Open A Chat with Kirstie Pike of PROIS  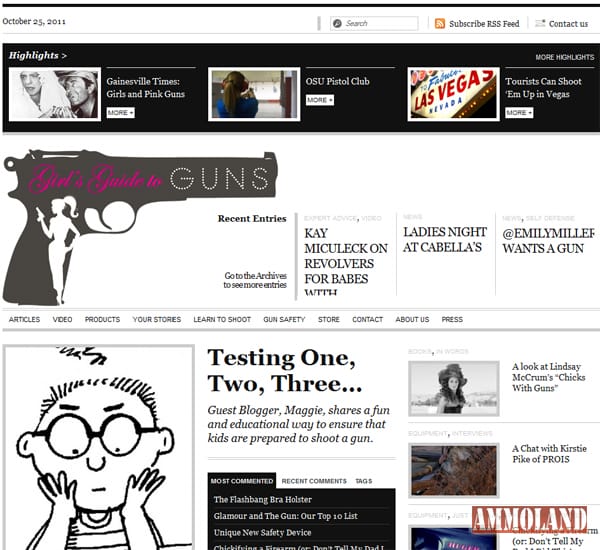549,454
